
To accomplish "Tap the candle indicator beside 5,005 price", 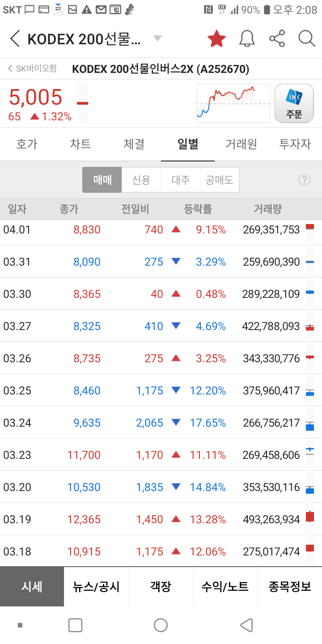I will tap(82, 103).
